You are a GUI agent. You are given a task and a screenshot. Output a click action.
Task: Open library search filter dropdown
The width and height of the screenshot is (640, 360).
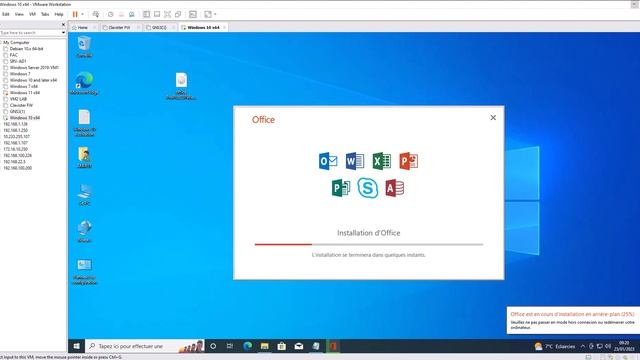click(x=63, y=33)
